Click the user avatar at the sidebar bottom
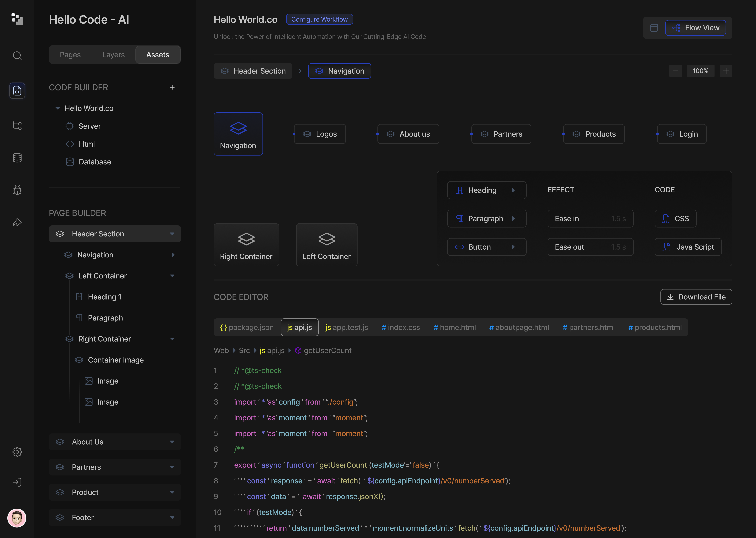This screenshot has height=538, width=756. click(17, 518)
